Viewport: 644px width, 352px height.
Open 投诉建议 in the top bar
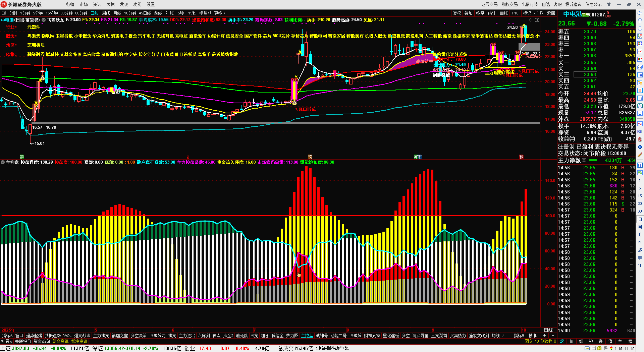click(574, 4)
